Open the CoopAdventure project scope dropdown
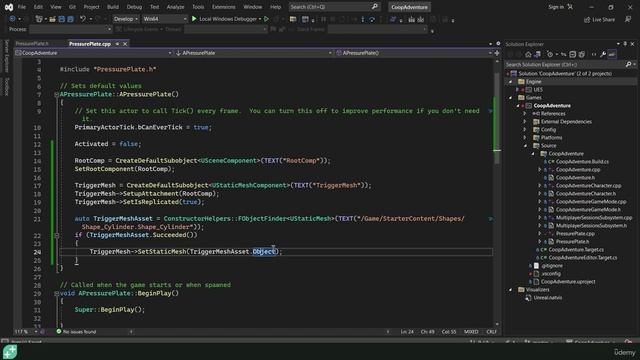 pos(93,53)
